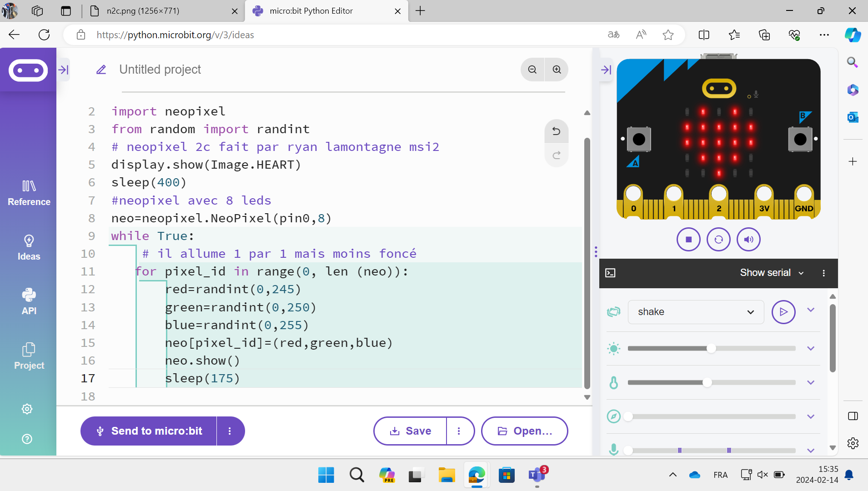Touch the simulator logo pin
This screenshot has width=868, height=491.
point(719,88)
